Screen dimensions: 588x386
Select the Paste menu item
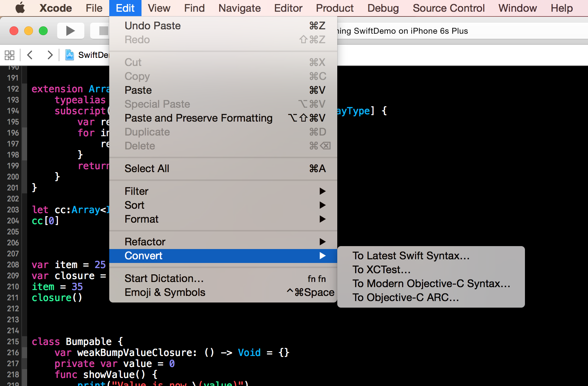[223, 90]
